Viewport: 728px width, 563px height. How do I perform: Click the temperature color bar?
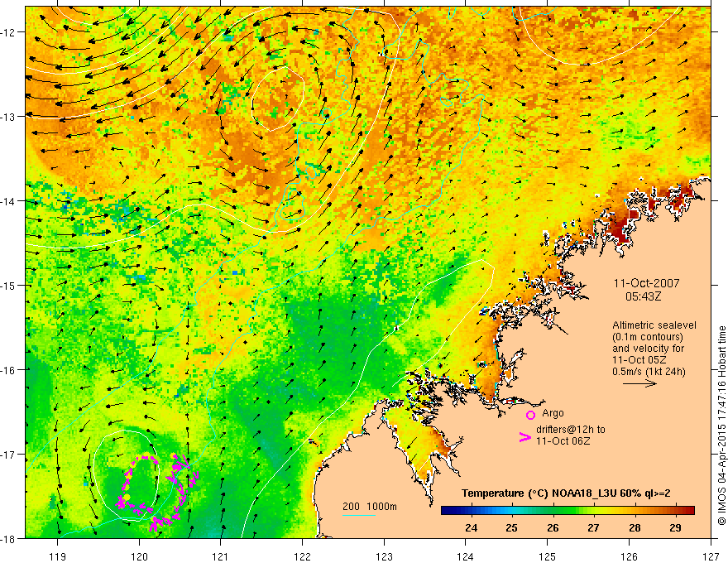tap(568, 511)
